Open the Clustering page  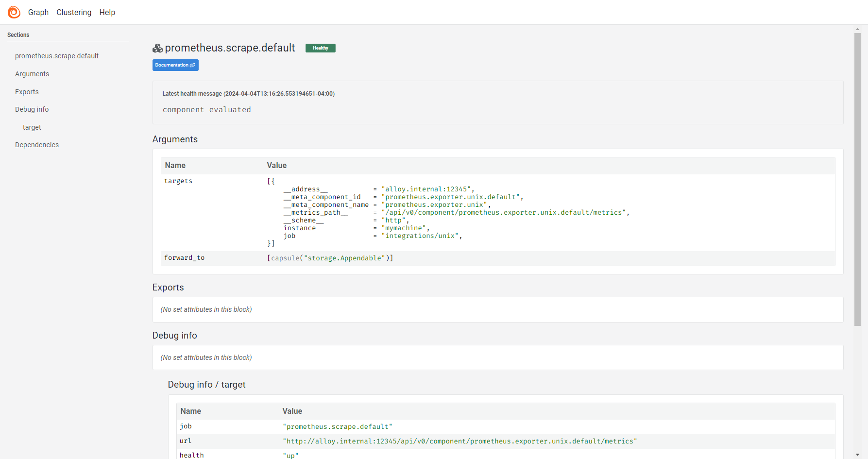[x=74, y=12]
